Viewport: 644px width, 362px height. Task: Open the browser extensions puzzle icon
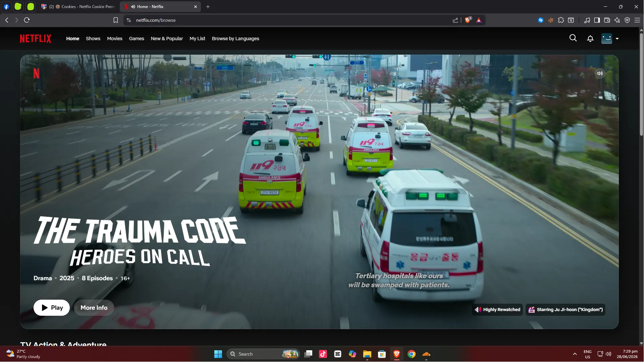pos(561,20)
